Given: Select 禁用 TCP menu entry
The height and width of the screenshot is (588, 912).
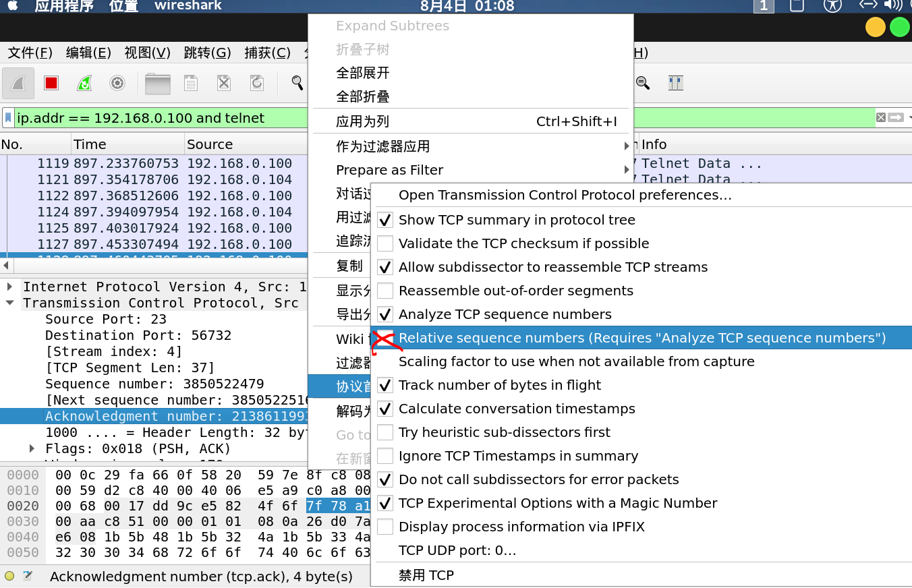Looking at the screenshot, I should (x=426, y=575).
